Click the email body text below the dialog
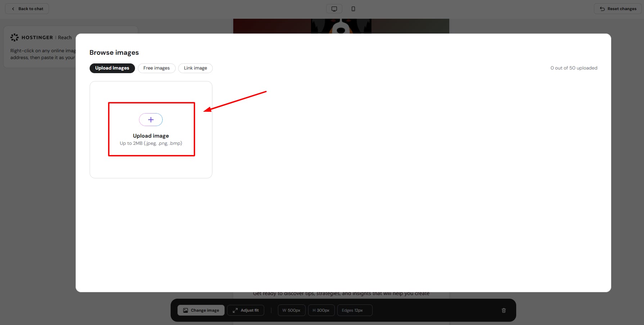This screenshot has width=644, height=325. 341,294
